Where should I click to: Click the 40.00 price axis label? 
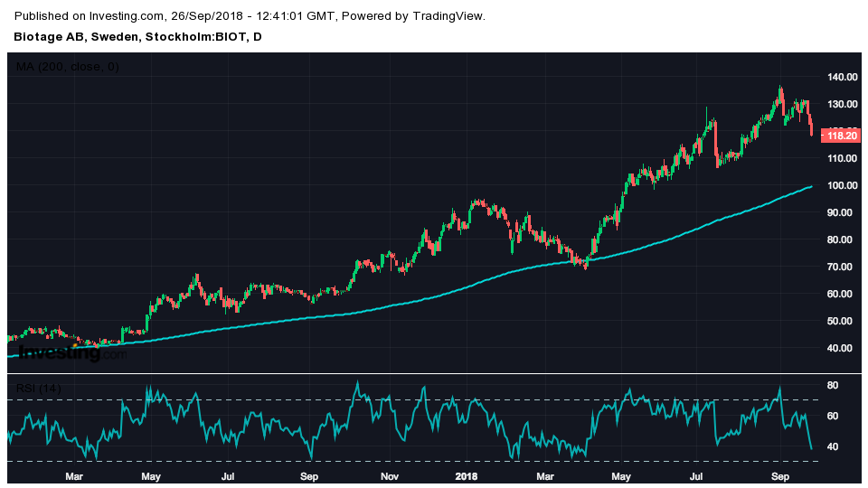click(x=840, y=348)
